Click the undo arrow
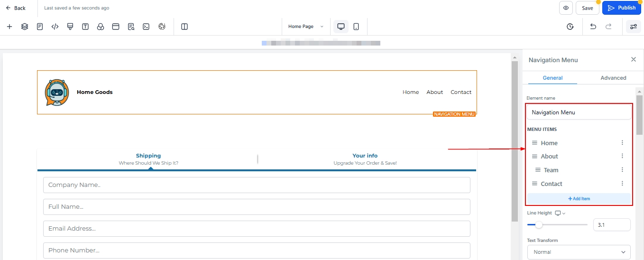Screen dimensions: 644x260 click(x=593, y=27)
